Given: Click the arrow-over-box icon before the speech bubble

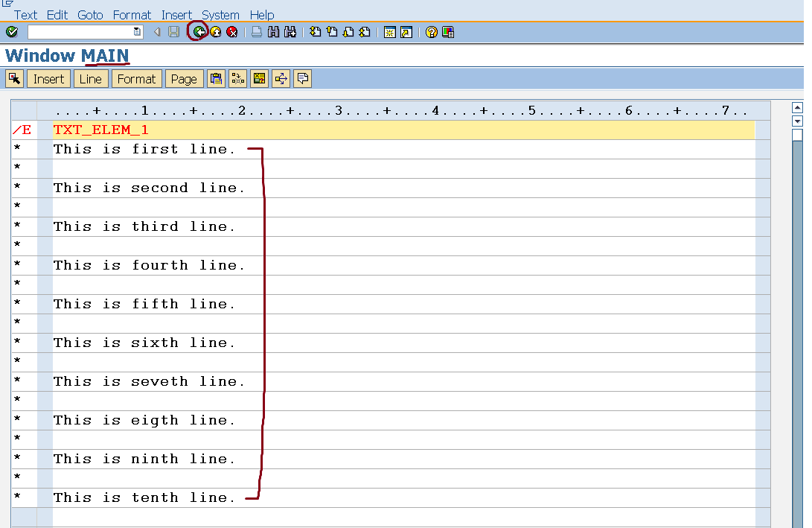Looking at the screenshot, I should (281, 79).
